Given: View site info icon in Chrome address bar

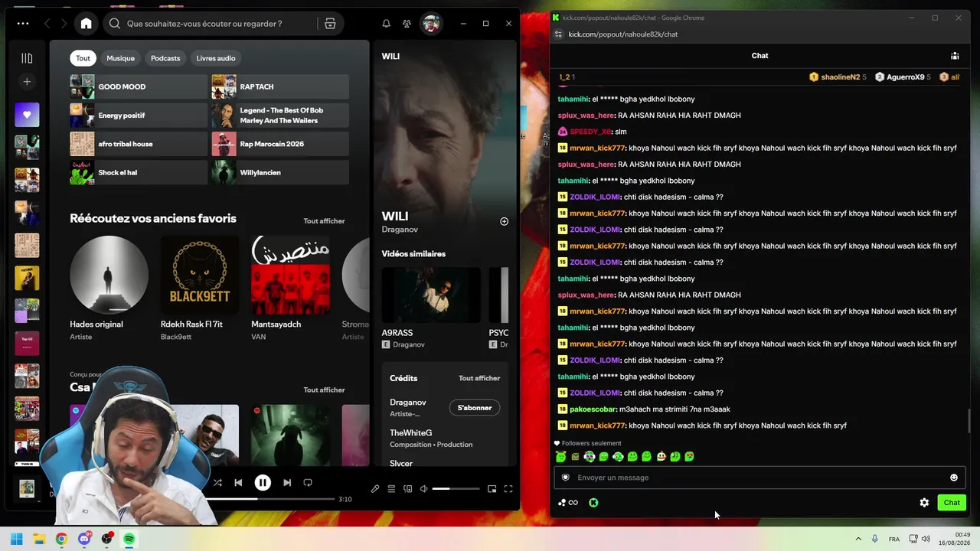Looking at the screenshot, I should coord(558,34).
